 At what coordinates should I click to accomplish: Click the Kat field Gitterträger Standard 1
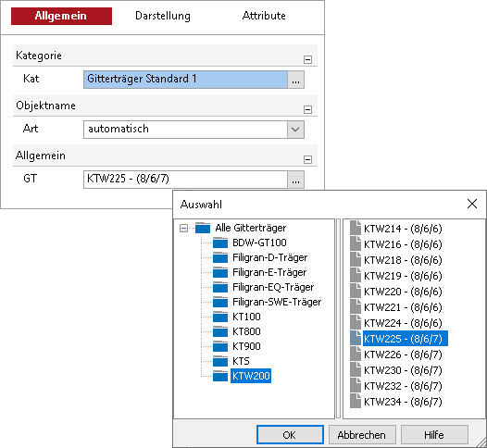pos(185,80)
